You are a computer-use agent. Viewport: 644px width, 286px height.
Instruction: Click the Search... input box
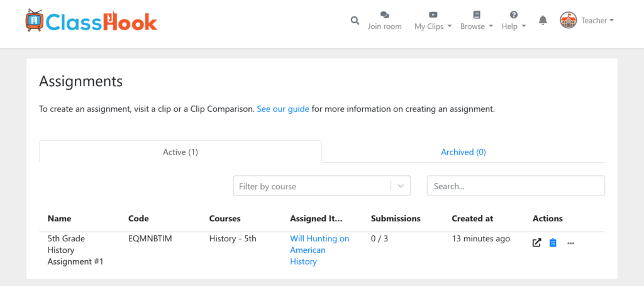coord(516,186)
